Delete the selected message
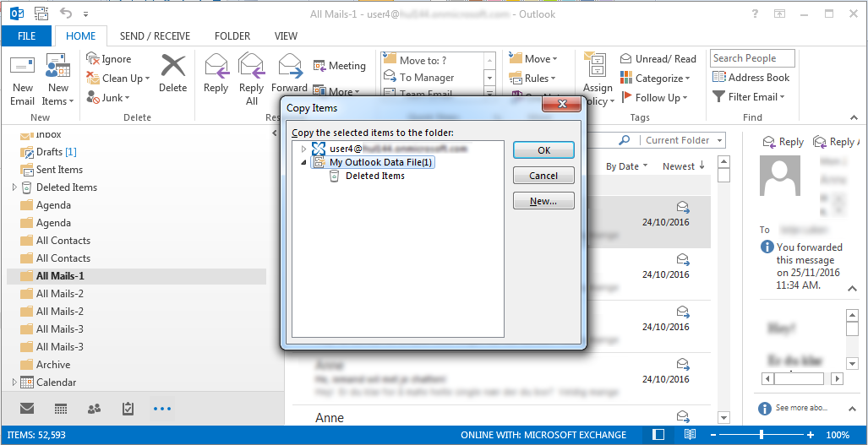The height and width of the screenshot is (445, 868). [172, 73]
